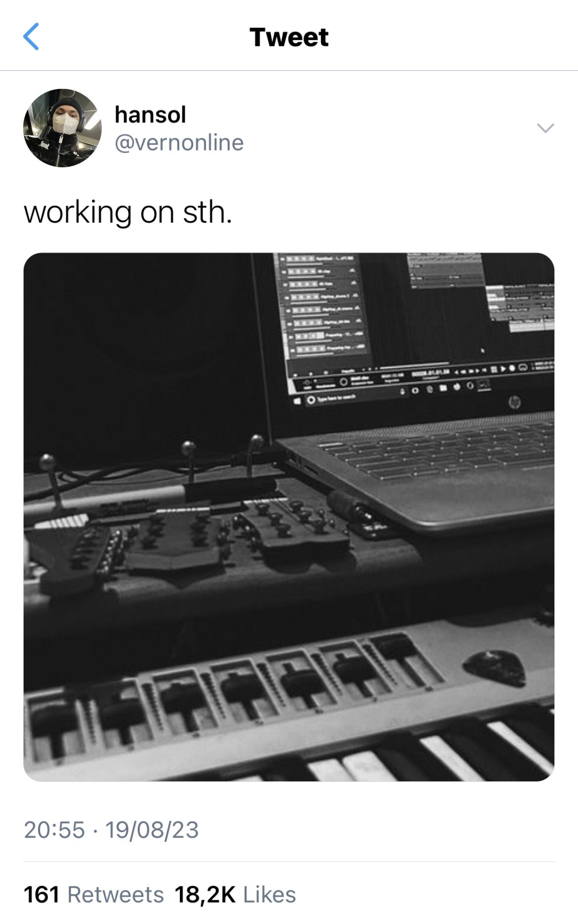Click the Cortana circle icon in photo

pyautogui.click(x=311, y=399)
